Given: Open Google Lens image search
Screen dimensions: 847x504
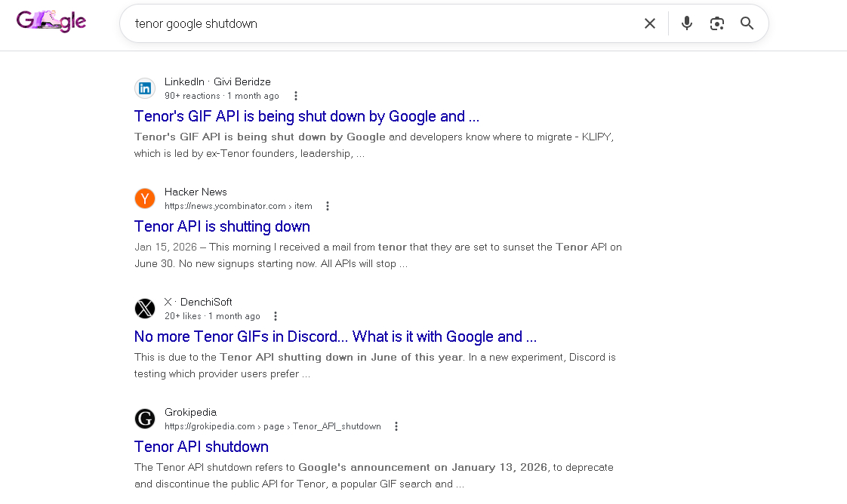Looking at the screenshot, I should coord(717,23).
